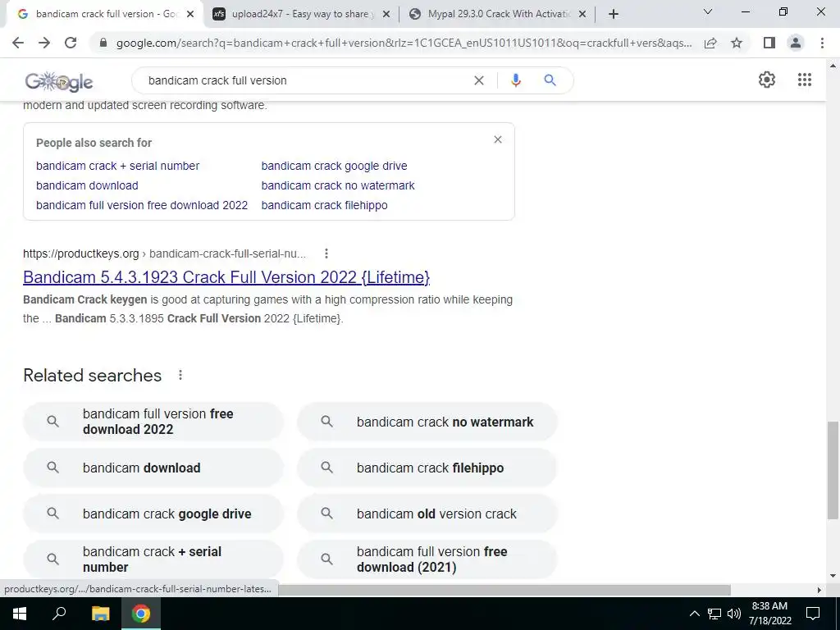The height and width of the screenshot is (630, 840).
Task: Click the blue search magnifier button
Action: point(550,80)
